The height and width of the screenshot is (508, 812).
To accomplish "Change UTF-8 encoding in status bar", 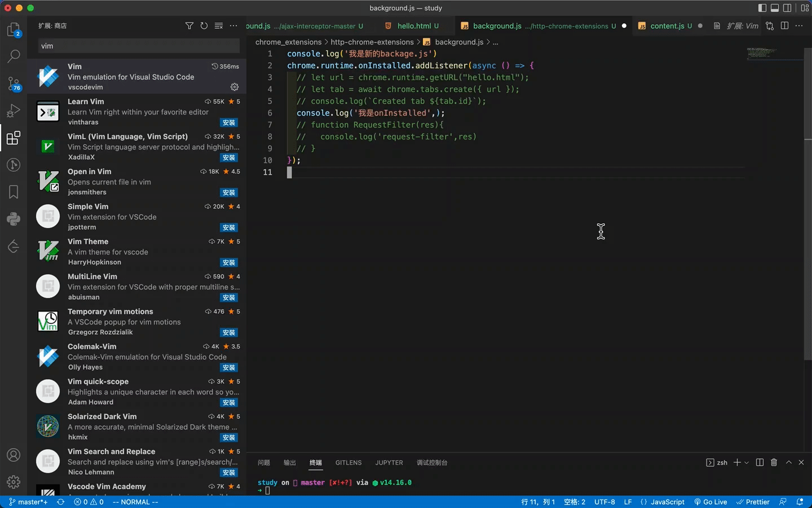I will click(x=604, y=502).
